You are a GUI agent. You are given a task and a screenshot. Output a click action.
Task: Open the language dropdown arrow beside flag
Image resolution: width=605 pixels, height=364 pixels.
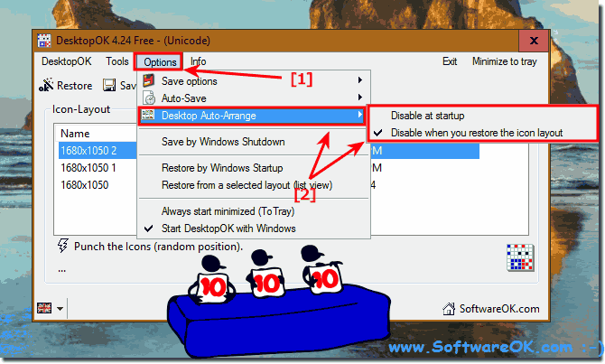[60, 308]
